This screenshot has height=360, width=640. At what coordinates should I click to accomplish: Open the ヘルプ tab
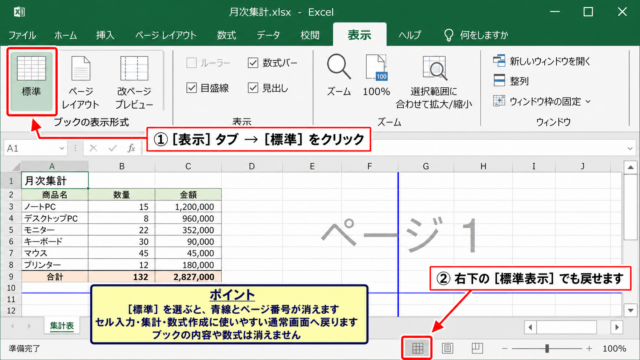(x=410, y=35)
